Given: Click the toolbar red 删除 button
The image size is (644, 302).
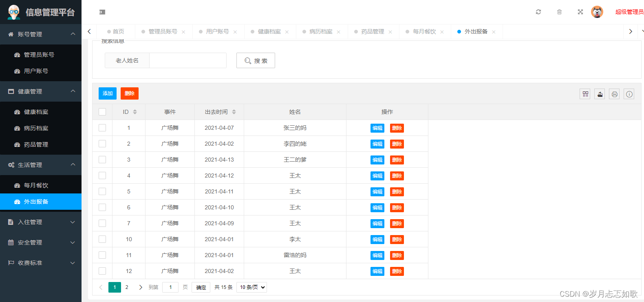Looking at the screenshot, I should 130,93.
